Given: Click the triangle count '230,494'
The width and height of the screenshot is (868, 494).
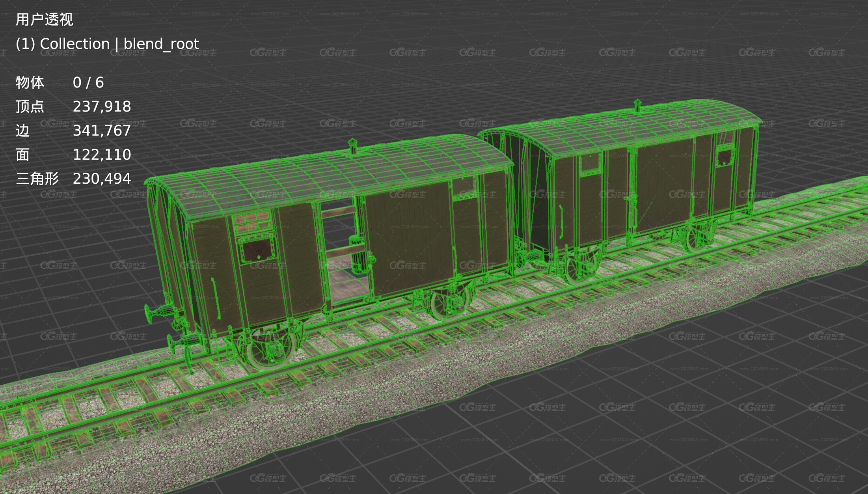Looking at the screenshot, I should 102,179.
